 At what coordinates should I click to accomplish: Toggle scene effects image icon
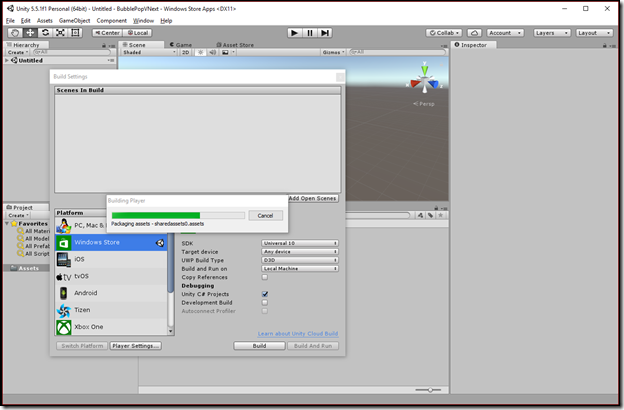[x=225, y=52]
